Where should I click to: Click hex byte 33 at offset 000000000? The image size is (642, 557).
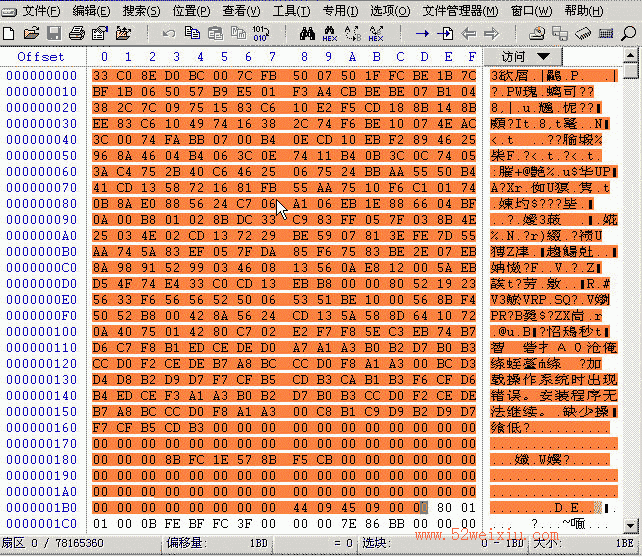pyautogui.click(x=100, y=76)
